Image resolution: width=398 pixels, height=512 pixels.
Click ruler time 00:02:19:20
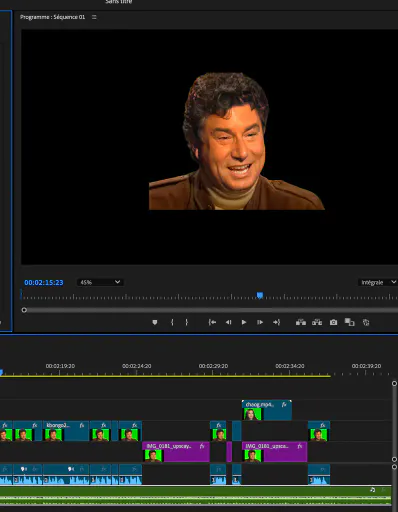click(60, 366)
